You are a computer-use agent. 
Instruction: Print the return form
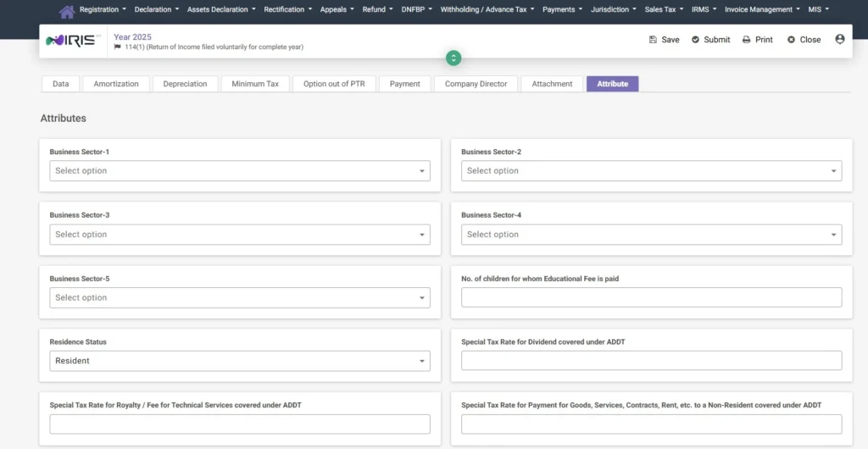pos(757,40)
